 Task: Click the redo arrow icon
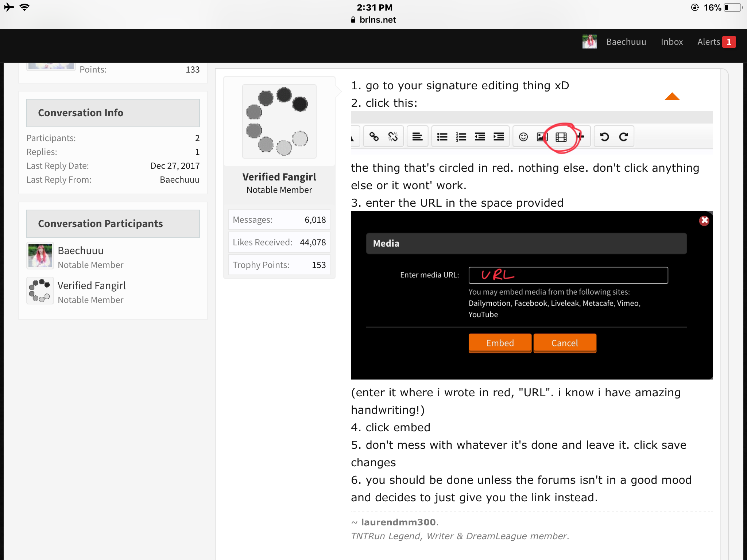point(623,137)
